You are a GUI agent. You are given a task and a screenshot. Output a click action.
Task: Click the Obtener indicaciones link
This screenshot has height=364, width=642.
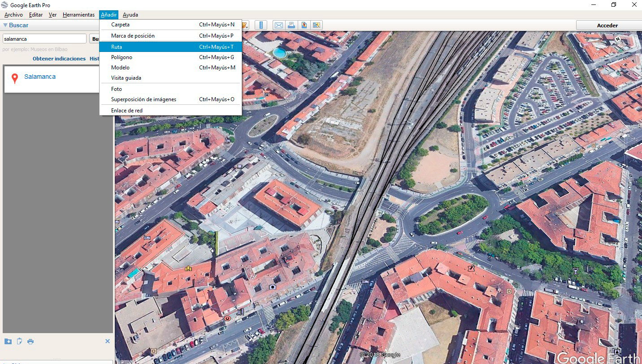pos(59,59)
